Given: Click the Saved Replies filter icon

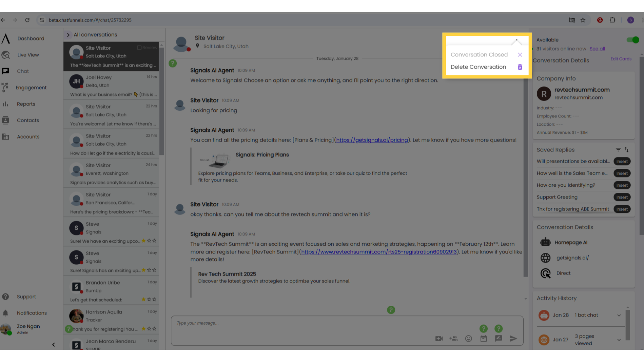Looking at the screenshot, I should (618, 150).
